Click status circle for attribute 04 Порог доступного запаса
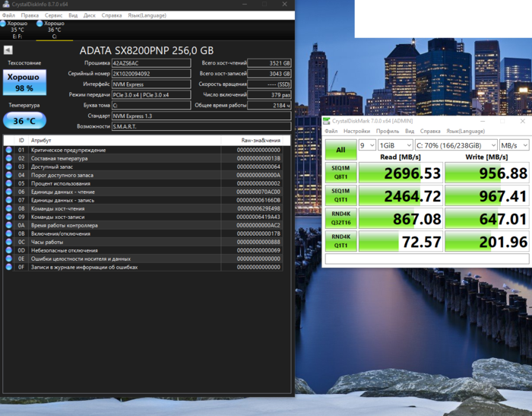Image resolution: width=532 pixels, height=416 pixels. coord(9,175)
